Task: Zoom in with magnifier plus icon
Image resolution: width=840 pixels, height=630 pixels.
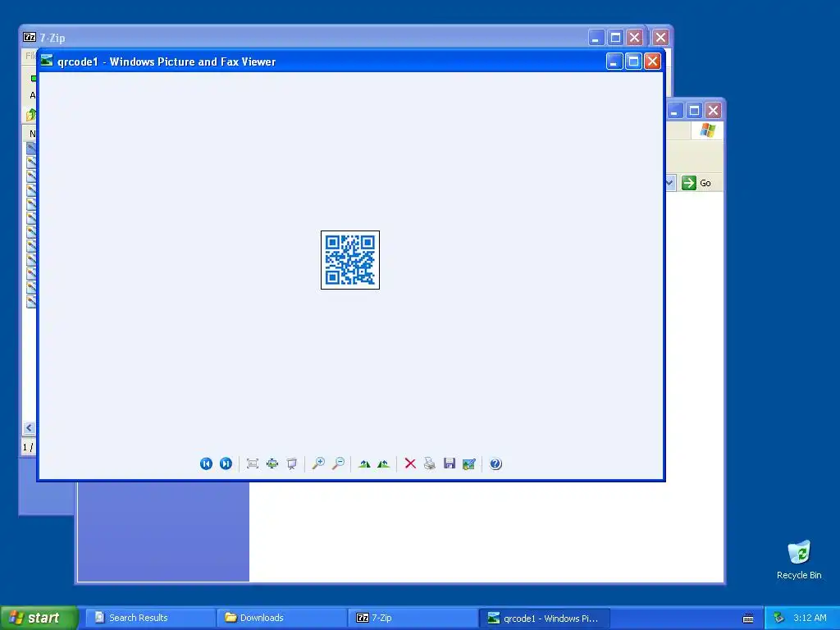Action: point(318,464)
